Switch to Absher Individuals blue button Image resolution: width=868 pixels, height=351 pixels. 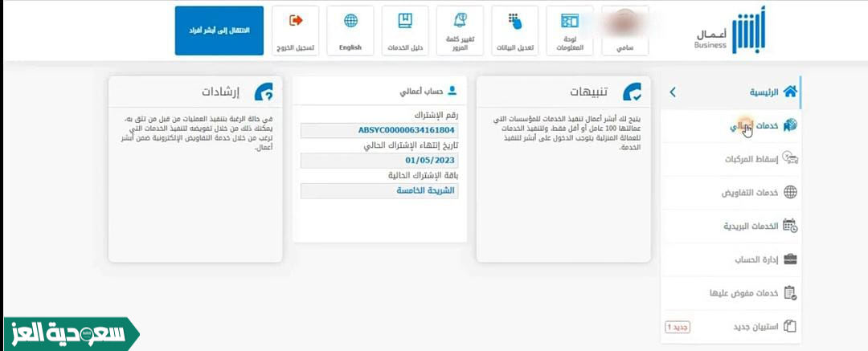219,31
